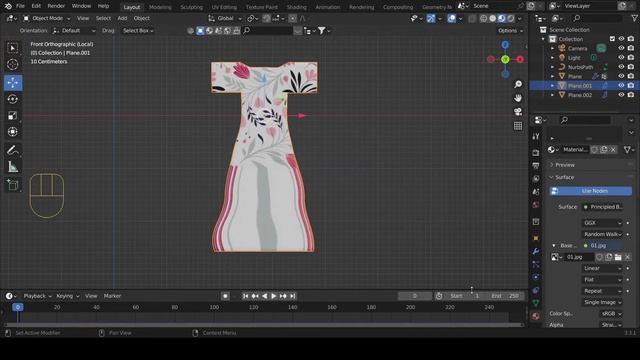Uncheck the Collection exclude checkbox
The image size is (640, 360).
(x=612, y=39)
